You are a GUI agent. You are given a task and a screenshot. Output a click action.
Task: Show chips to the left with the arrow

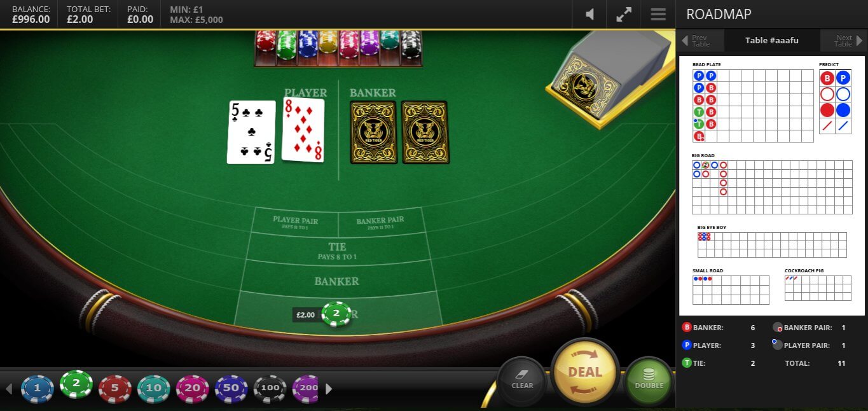coord(9,389)
